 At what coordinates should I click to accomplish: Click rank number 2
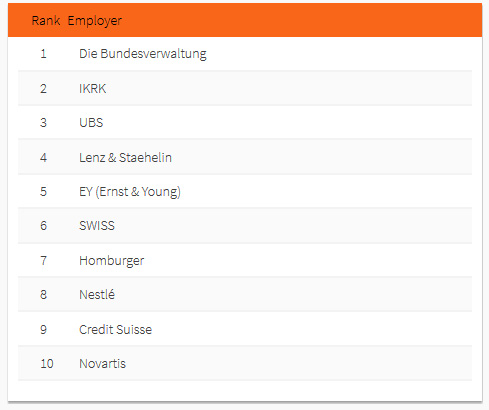[43, 89]
